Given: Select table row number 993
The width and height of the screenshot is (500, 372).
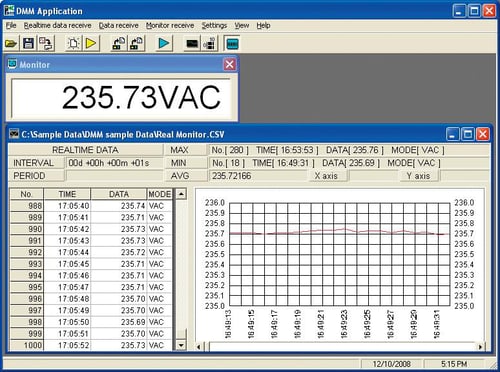Looking at the screenshot, I should click(x=27, y=264).
